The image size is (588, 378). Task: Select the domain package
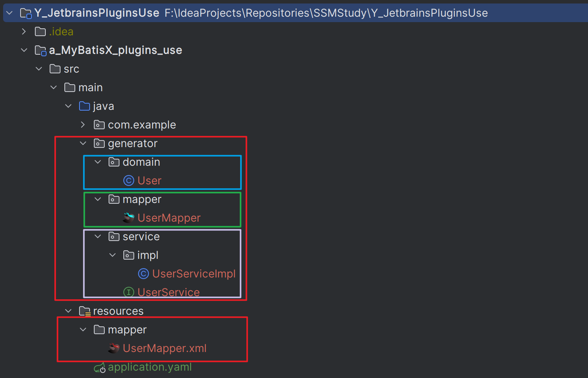[141, 162]
